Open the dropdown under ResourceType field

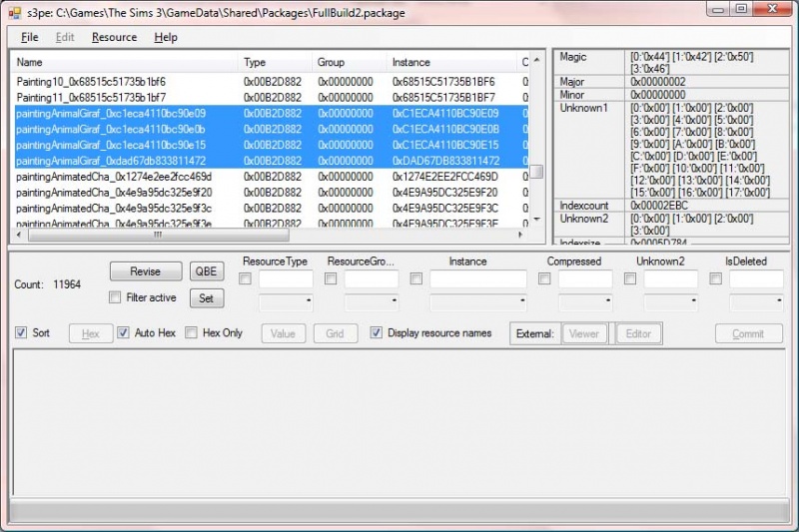pyautogui.click(x=286, y=301)
